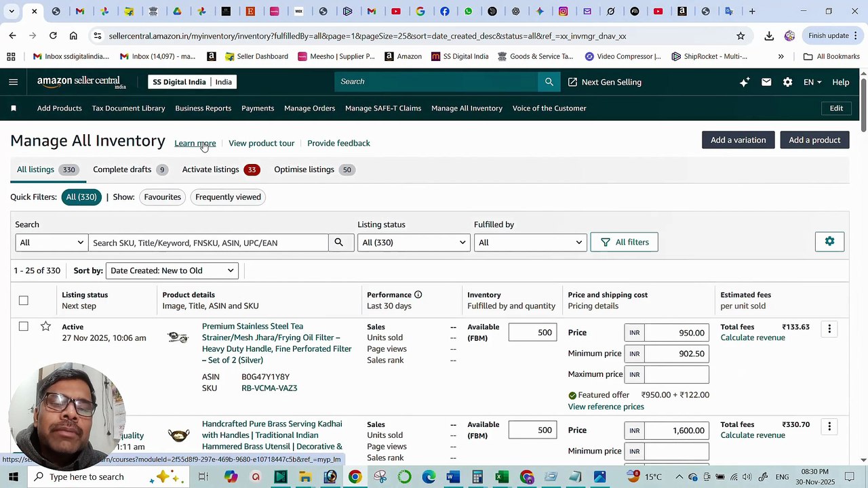Open Task View on the taskbar
Viewport: 868px width, 488px height.
pos(203,477)
